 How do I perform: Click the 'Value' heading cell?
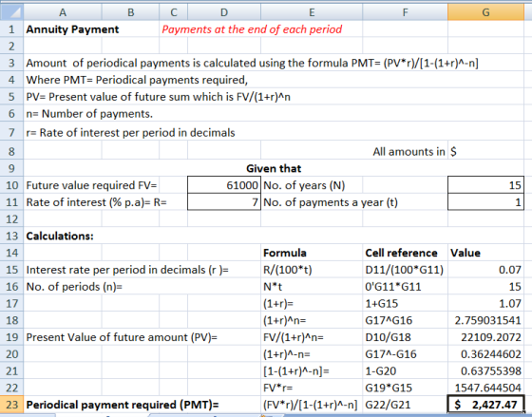tap(485, 253)
